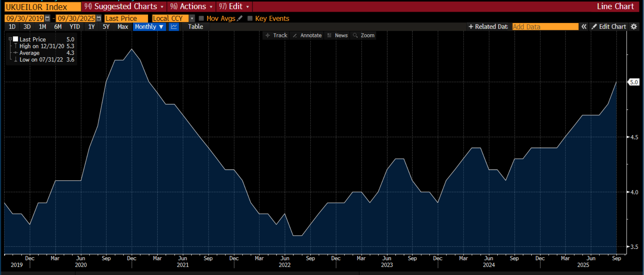
Task: Open chart settings gear icon
Action: tap(634, 27)
